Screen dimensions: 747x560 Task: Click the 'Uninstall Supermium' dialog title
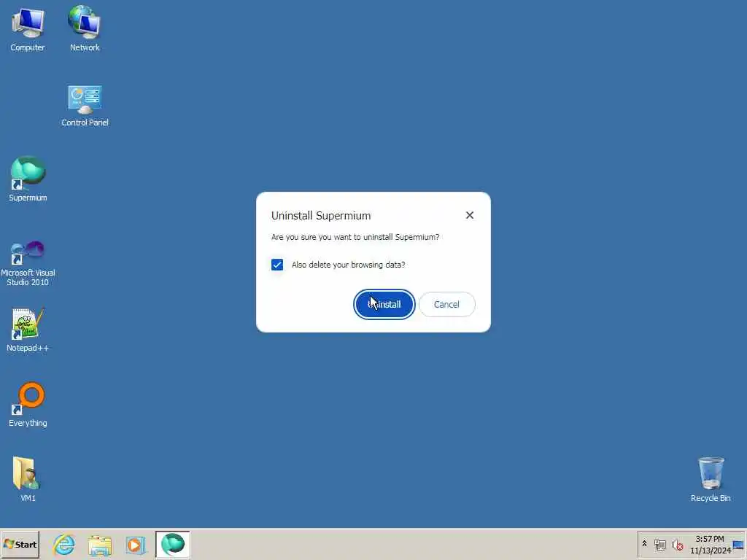(321, 216)
